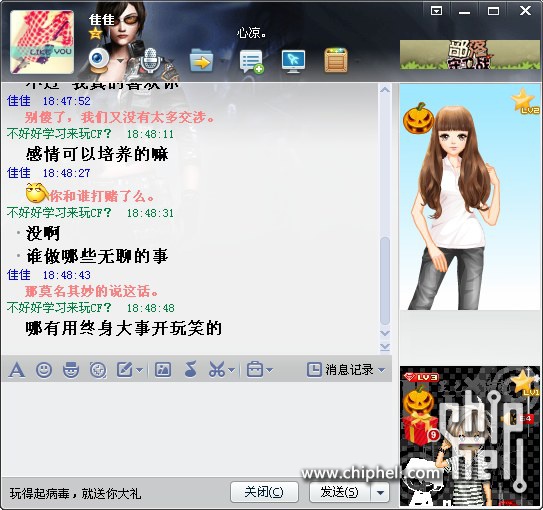Start voice chat with microphone icon
543x510 pixels.
[x=150, y=60]
